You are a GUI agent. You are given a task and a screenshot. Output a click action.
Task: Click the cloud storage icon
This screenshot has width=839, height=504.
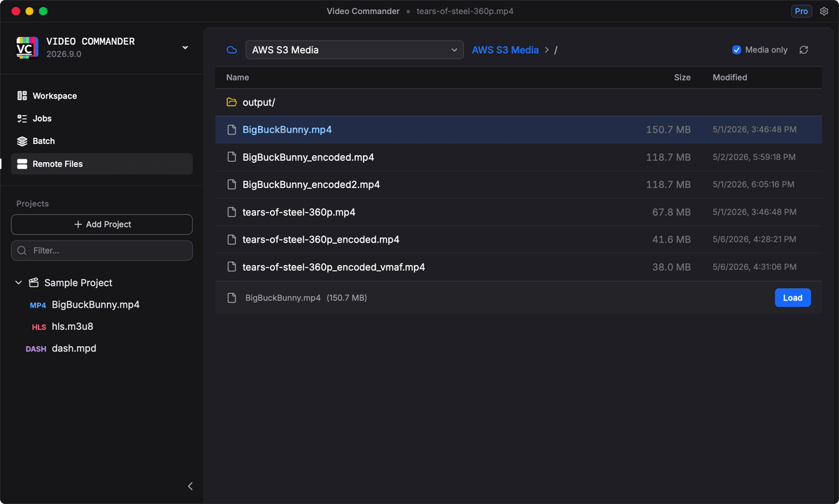click(232, 50)
